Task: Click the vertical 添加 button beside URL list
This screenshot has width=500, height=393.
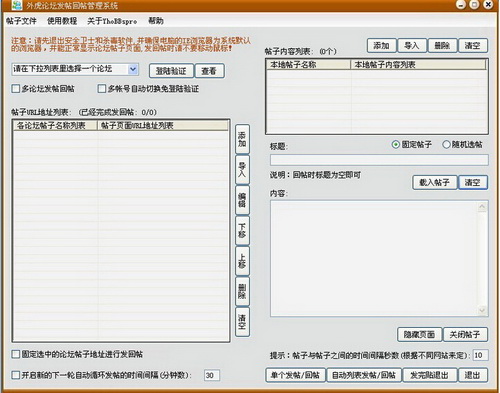Action: pos(242,139)
